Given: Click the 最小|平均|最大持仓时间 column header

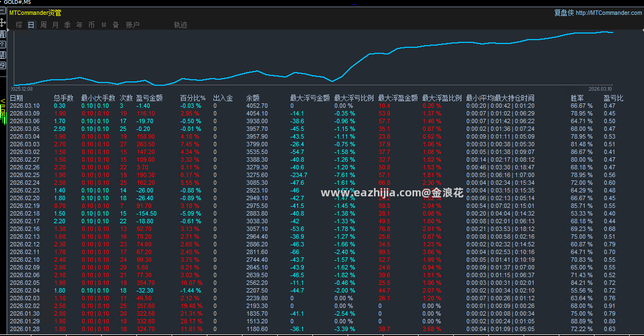Looking at the screenshot, I should (500, 98).
